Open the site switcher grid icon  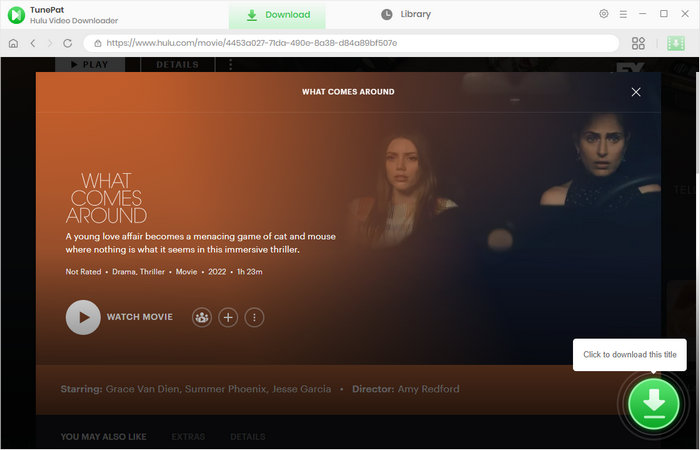coord(638,43)
